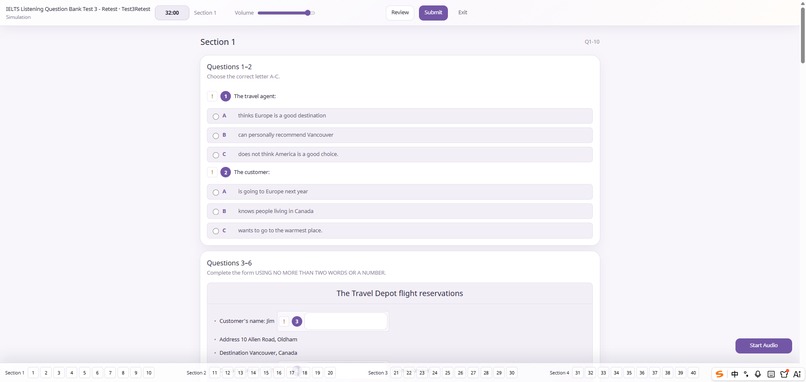806x382 pixels.
Task: Open the skin shirt icon with red dot
Action: [x=784, y=373]
